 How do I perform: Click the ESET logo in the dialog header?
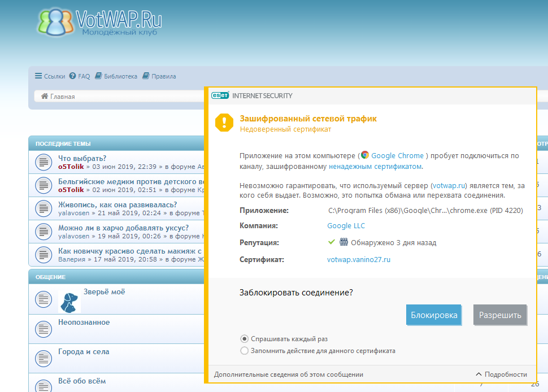[220, 95]
